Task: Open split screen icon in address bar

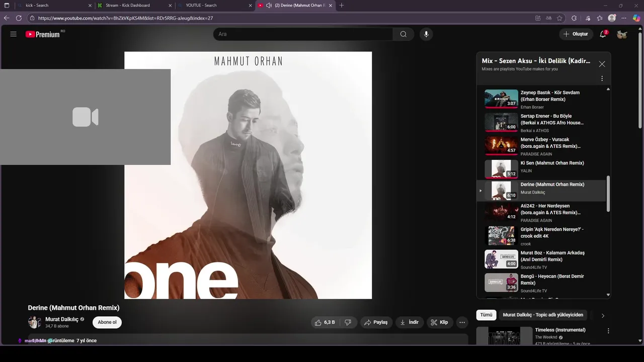Action: [538, 18]
